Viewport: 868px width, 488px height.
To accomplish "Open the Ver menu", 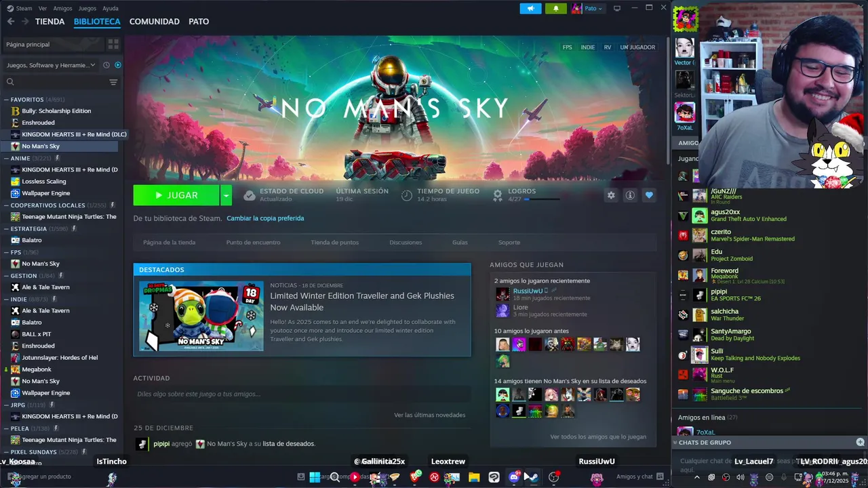I will click(x=43, y=8).
